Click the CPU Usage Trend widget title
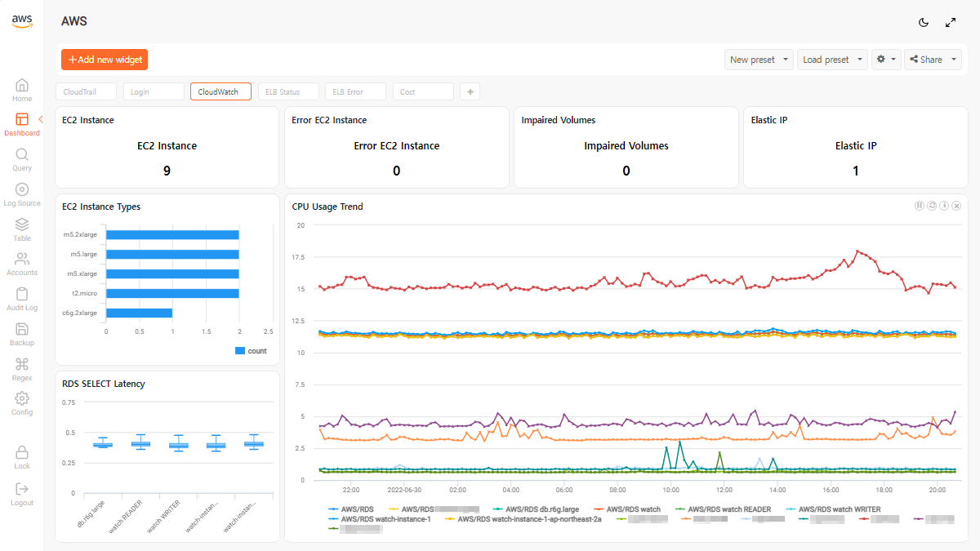The width and height of the screenshot is (980, 551). point(327,207)
